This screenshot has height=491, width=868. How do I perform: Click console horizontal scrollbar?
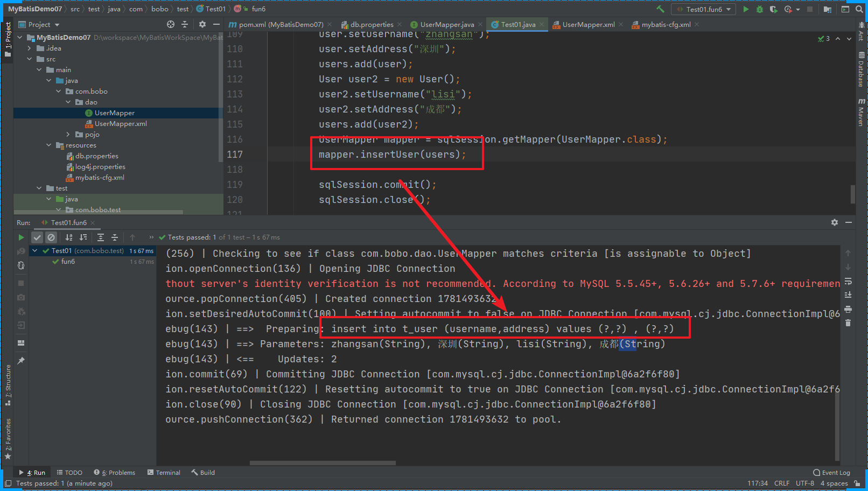click(323, 463)
